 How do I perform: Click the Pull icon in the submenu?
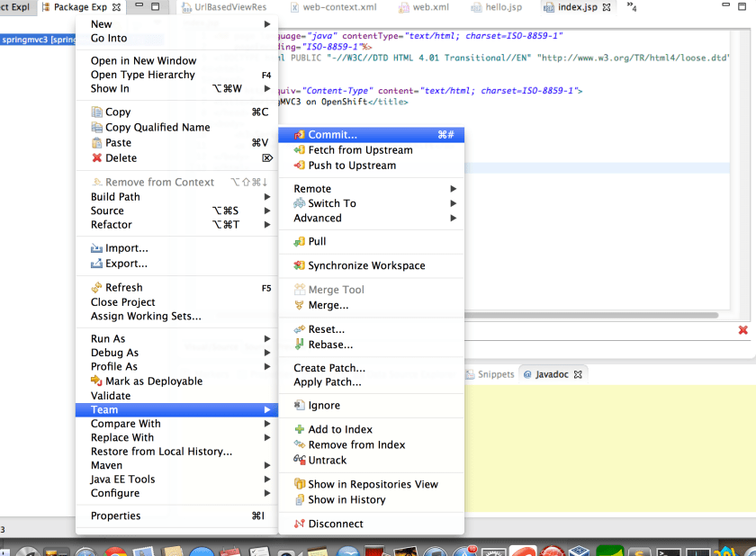pyautogui.click(x=300, y=242)
